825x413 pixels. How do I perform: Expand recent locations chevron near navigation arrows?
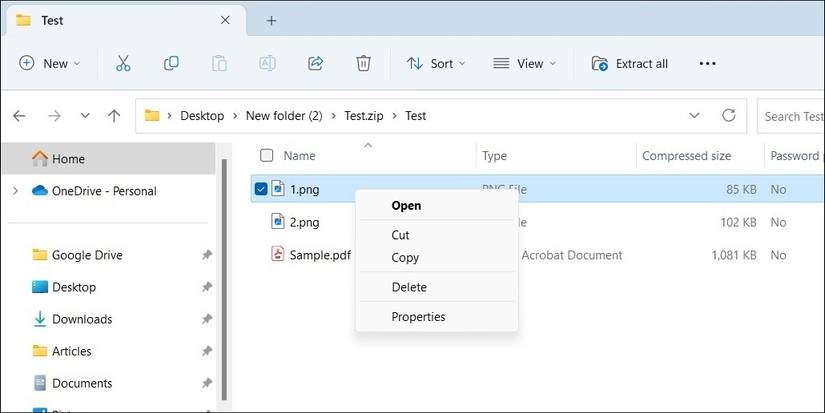point(85,116)
